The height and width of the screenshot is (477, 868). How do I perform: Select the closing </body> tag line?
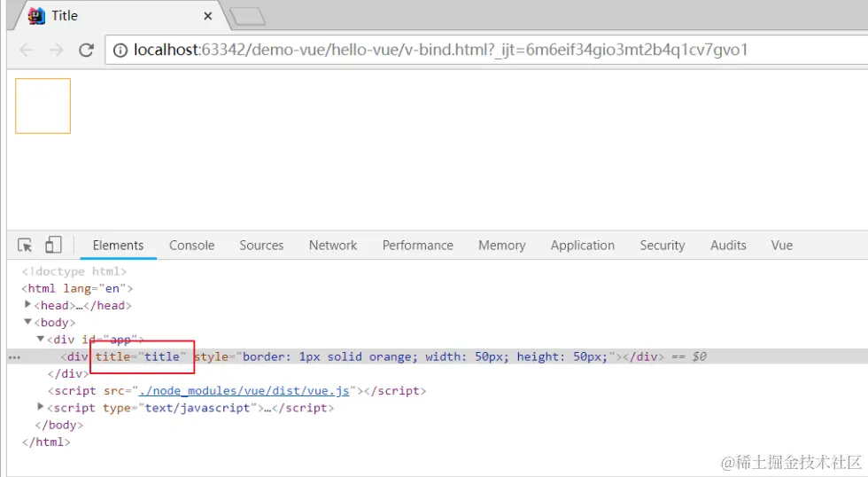coord(58,425)
